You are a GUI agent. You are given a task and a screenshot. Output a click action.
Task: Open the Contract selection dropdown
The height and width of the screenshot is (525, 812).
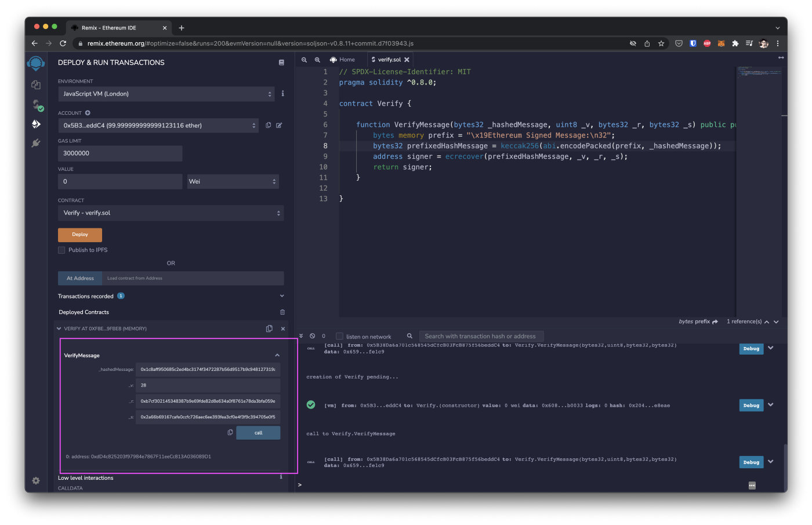coord(171,213)
